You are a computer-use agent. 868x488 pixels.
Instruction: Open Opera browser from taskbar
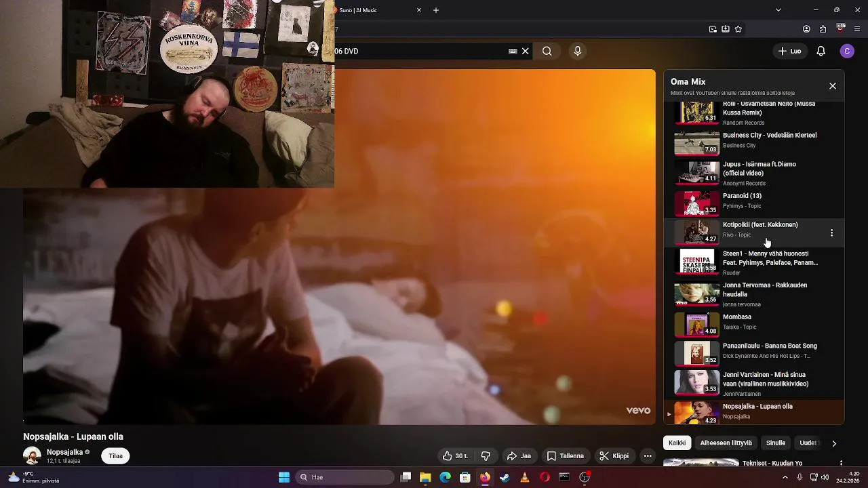click(545, 477)
